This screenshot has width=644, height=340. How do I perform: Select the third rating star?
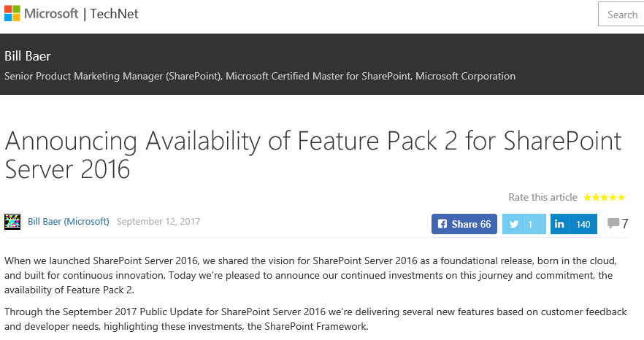pyautogui.click(x=604, y=198)
